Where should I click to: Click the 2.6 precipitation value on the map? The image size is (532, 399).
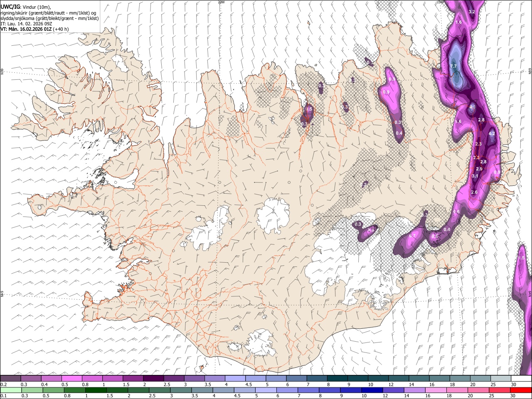tap(474, 192)
